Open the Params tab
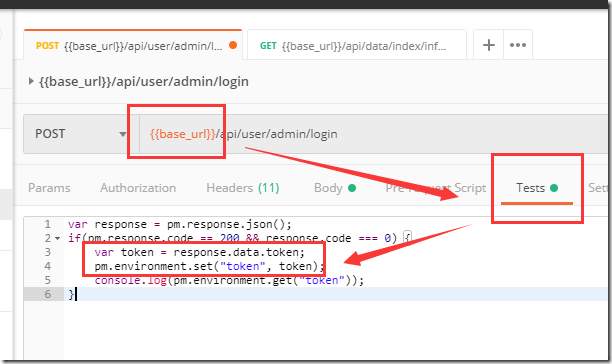The image size is (612, 364). pos(49,188)
